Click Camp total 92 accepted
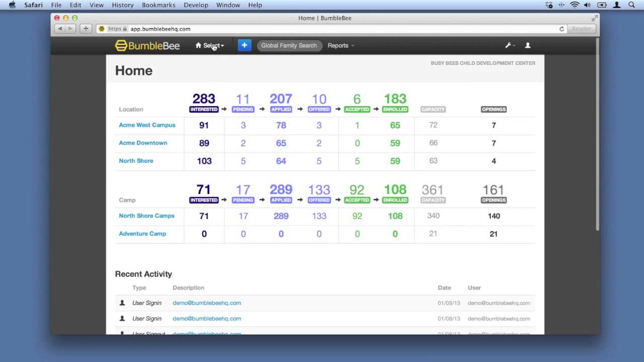Screen dimensions: 644x362 pyautogui.click(x=357, y=190)
